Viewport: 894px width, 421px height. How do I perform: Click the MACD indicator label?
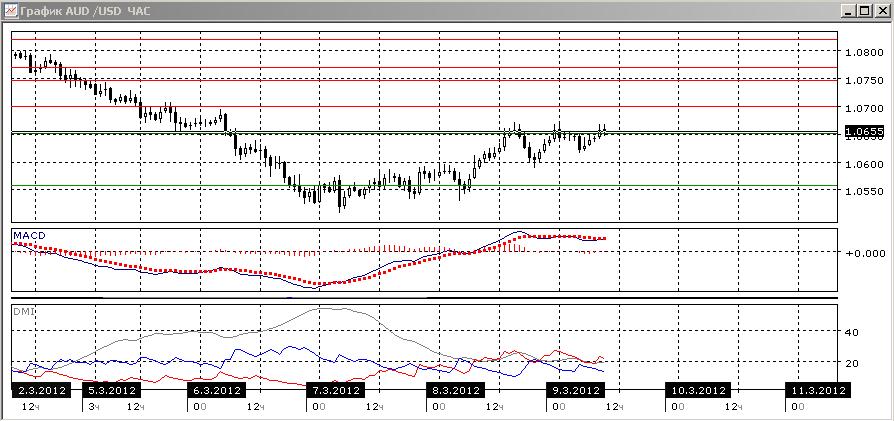coord(29,236)
